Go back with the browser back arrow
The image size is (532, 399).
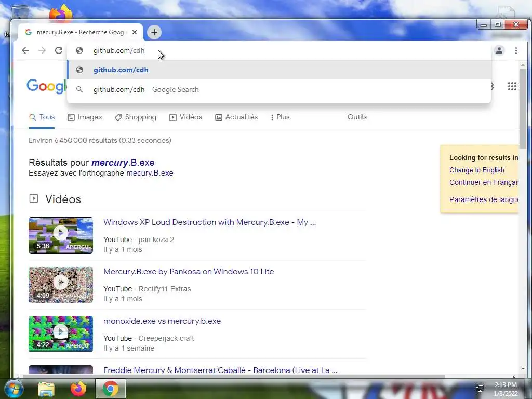point(25,50)
